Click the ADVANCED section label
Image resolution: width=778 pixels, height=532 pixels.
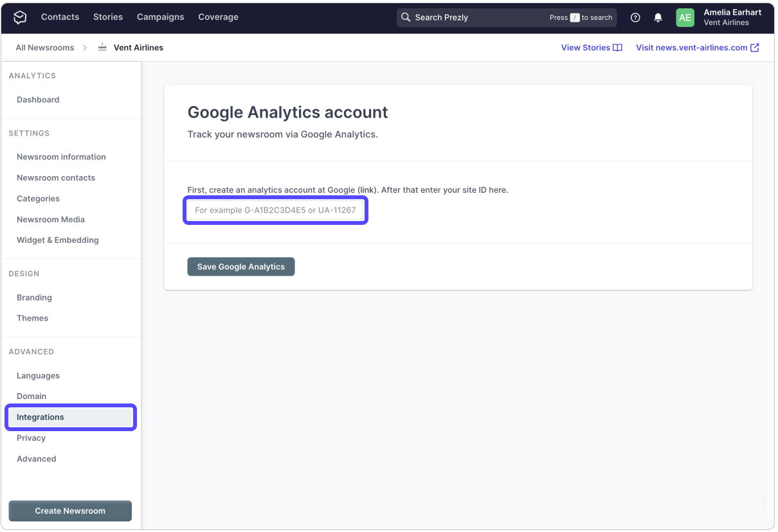[x=31, y=351]
